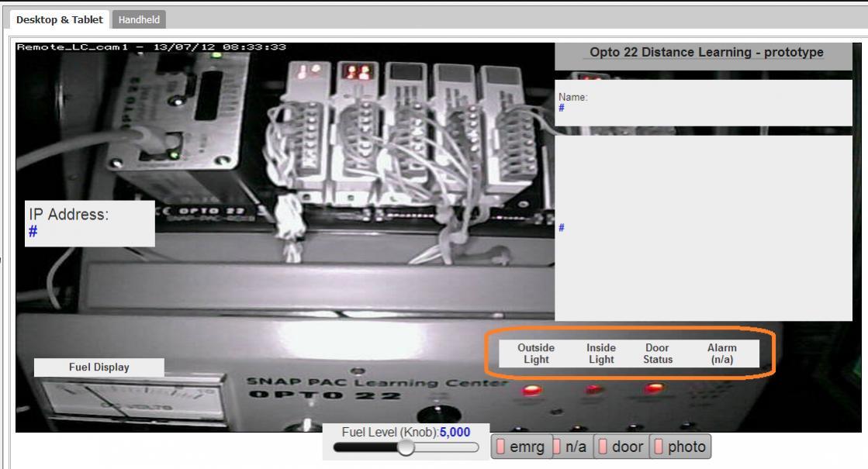Click the Inside Light label
868x469 pixels.
tap(601, 353)
